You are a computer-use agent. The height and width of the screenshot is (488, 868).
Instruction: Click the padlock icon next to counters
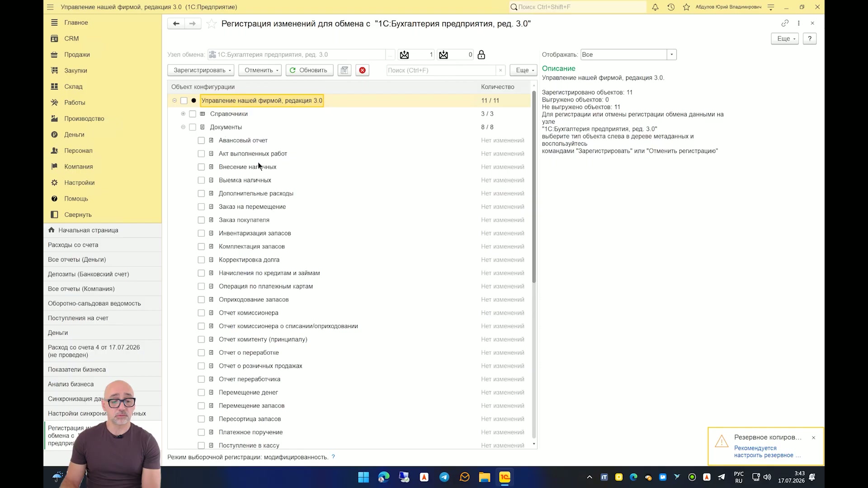coord(481,55)
